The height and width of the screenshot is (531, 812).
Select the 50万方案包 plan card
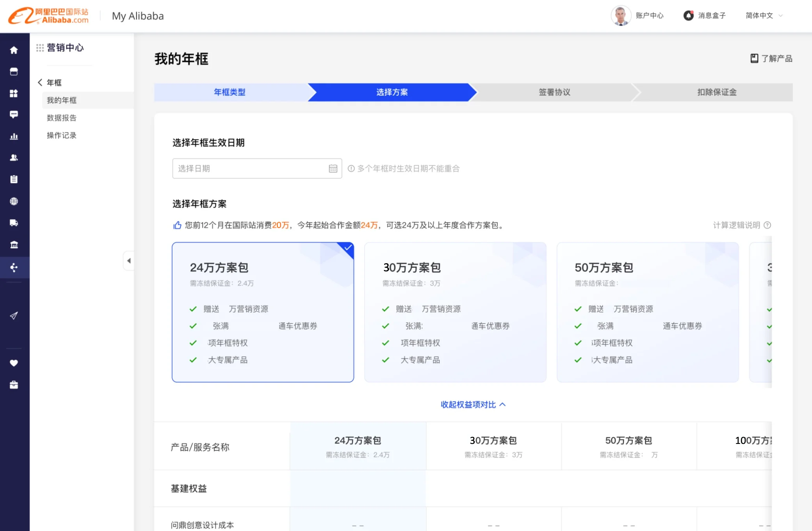pos(647,312)
